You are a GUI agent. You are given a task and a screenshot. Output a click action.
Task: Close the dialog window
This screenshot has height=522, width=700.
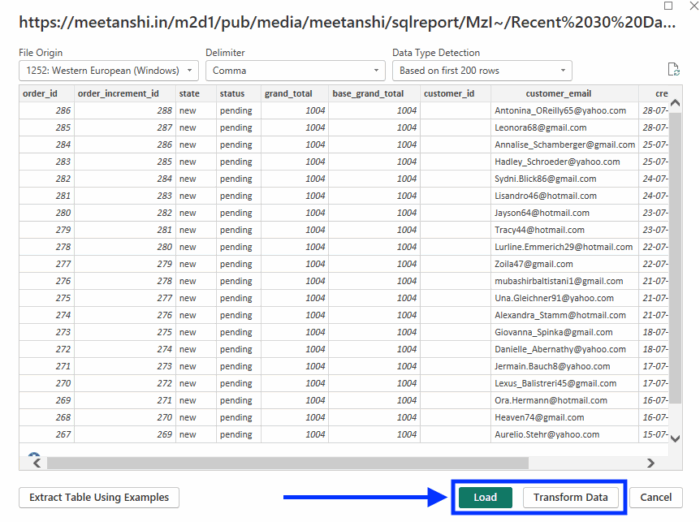(x=694, y=5)
